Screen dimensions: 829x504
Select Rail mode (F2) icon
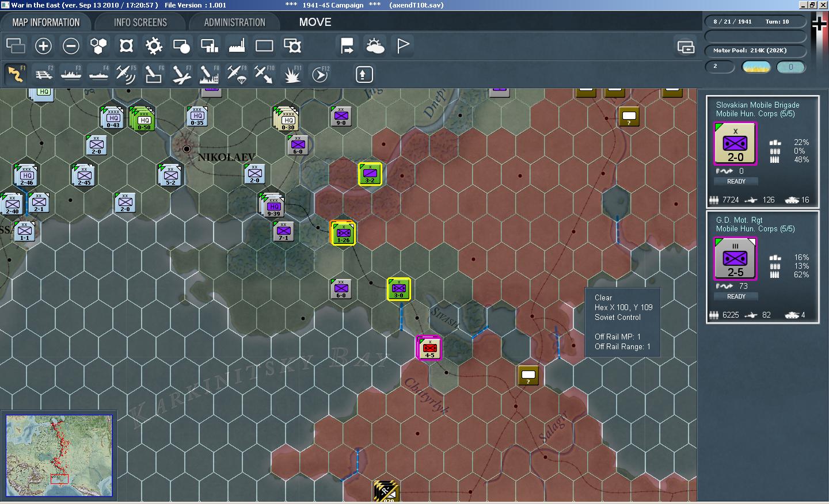[43, 74]
